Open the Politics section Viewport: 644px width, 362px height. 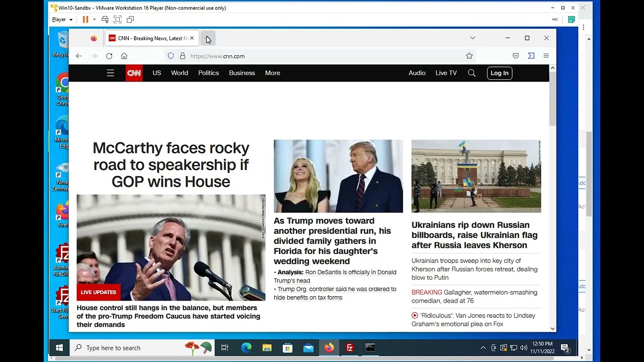click(x=208, y=73)
